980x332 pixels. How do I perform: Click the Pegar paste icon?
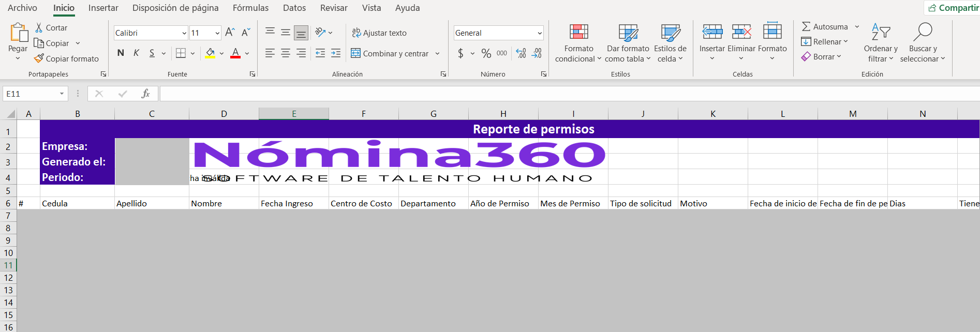[x=19, y=32]
